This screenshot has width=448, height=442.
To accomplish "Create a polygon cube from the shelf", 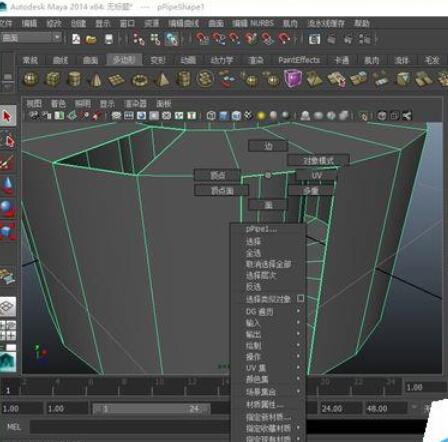I will [x=53, y=79].
